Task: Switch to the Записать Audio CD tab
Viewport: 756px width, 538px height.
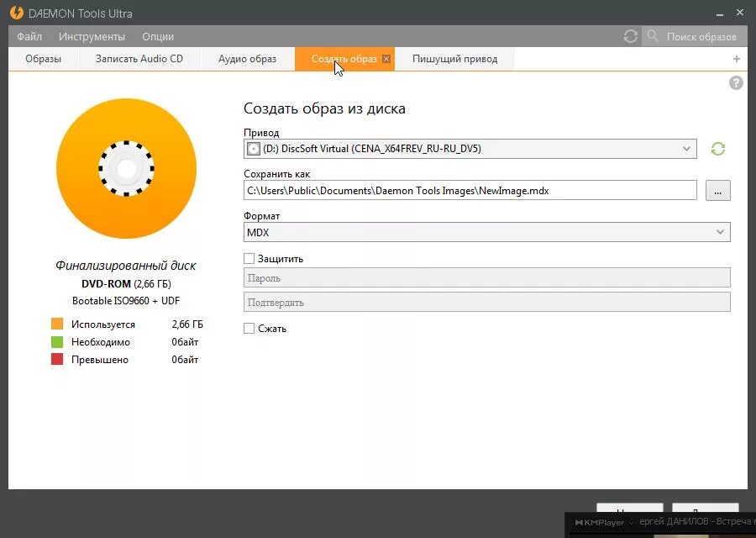Action: coord(139,59)
